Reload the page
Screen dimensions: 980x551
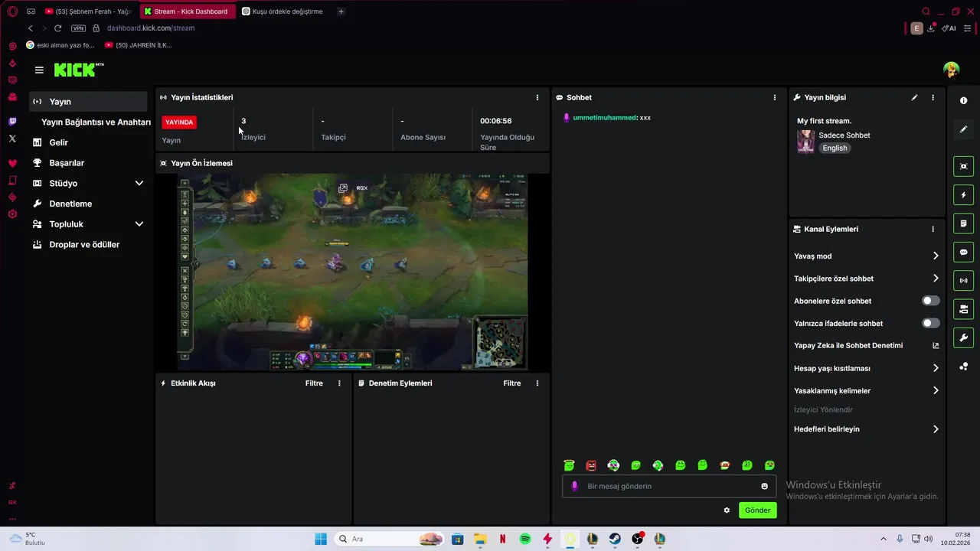pyautogui.click(x=57, y=28)
